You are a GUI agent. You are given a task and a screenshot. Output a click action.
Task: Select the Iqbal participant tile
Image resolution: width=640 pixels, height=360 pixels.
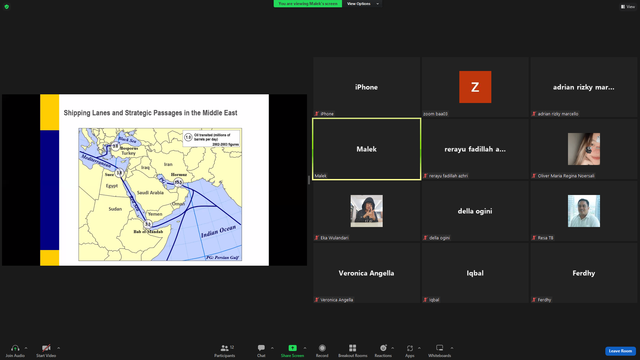[x=475, y=273]
